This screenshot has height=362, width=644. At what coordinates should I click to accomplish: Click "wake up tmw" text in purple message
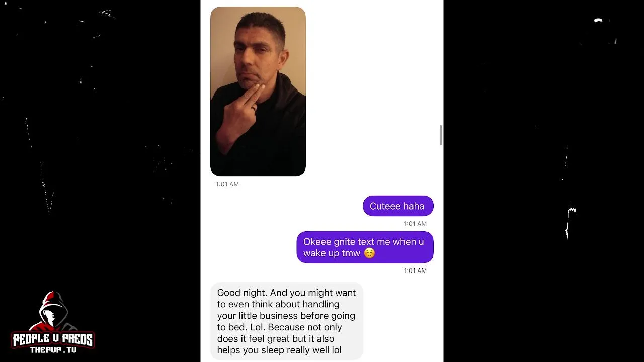point(332,253)
